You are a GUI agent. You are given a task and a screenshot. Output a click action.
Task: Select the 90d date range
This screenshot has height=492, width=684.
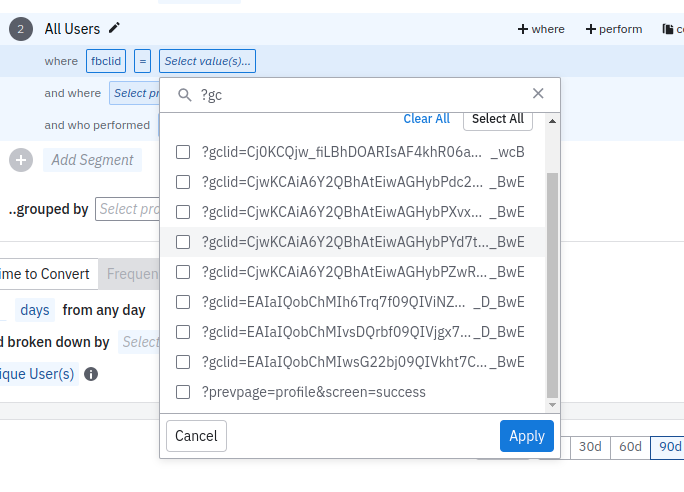[667, 447]
